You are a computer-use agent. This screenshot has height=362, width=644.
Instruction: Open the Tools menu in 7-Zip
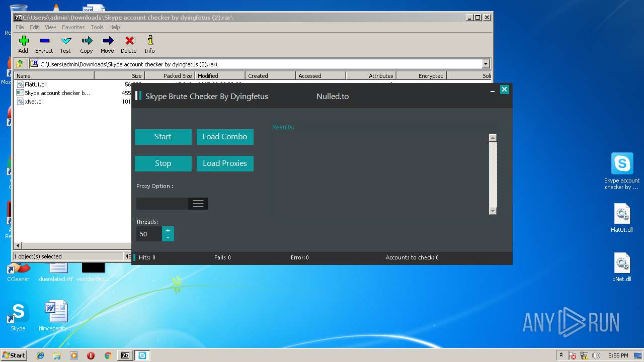[97, 27]
